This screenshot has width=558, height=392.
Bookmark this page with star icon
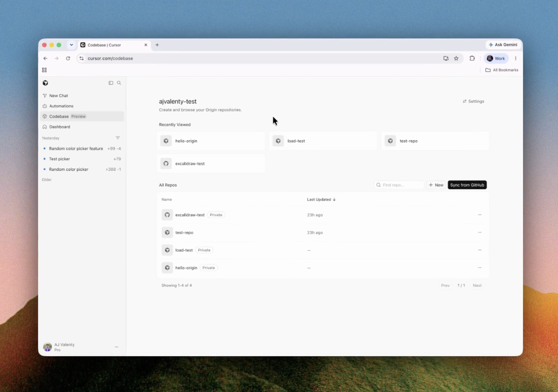tap(456, 58)
